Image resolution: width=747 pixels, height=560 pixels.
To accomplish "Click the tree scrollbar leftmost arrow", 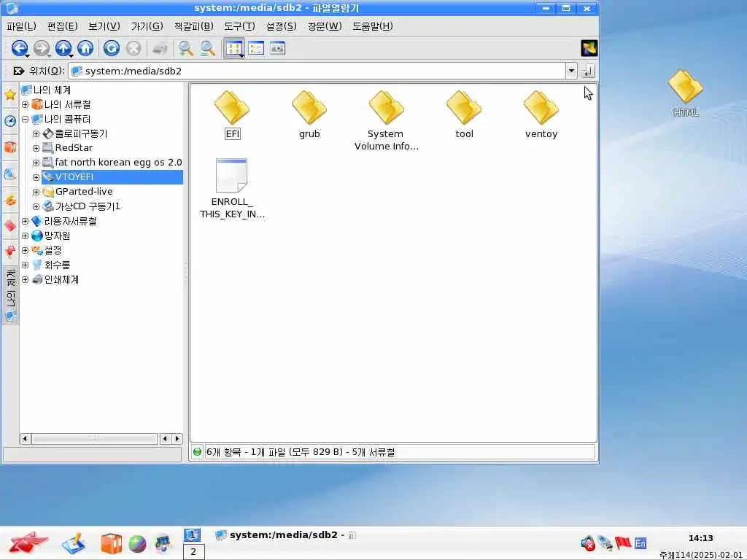I will [x=26, y=438].
